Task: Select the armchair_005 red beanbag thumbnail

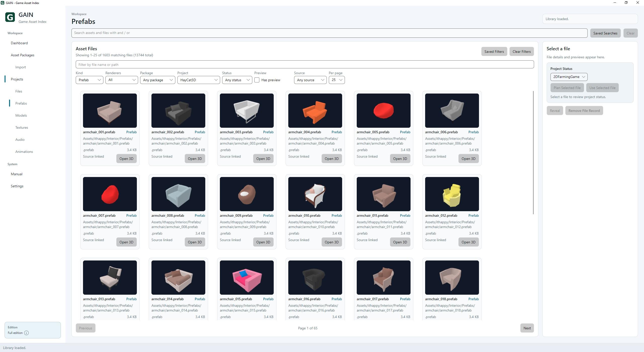Action: click(384, 111)
